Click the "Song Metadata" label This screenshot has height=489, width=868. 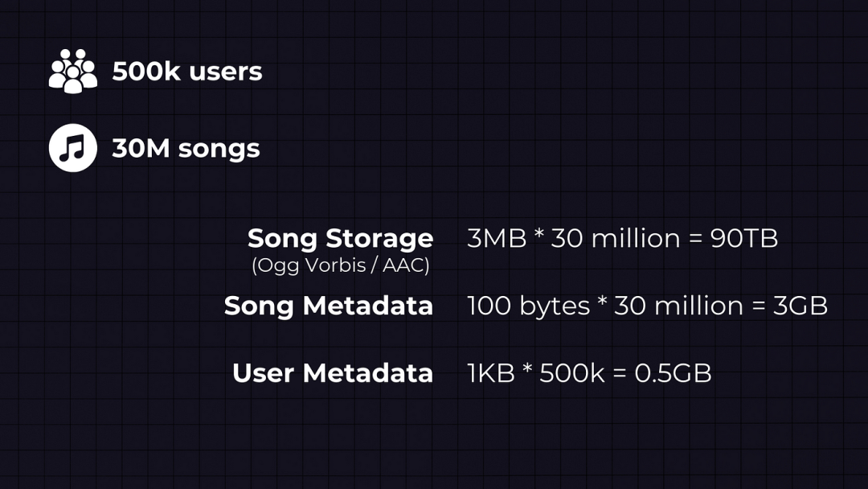coord(329,306)
